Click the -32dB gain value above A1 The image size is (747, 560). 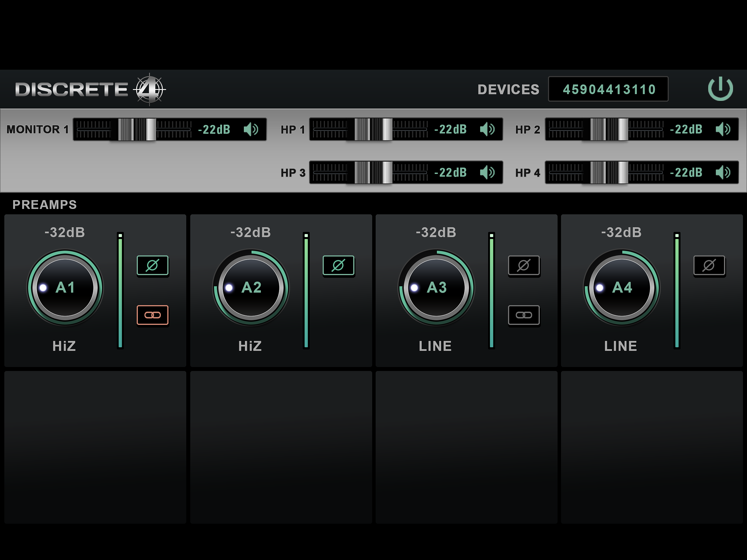click(x=65, y=232)
